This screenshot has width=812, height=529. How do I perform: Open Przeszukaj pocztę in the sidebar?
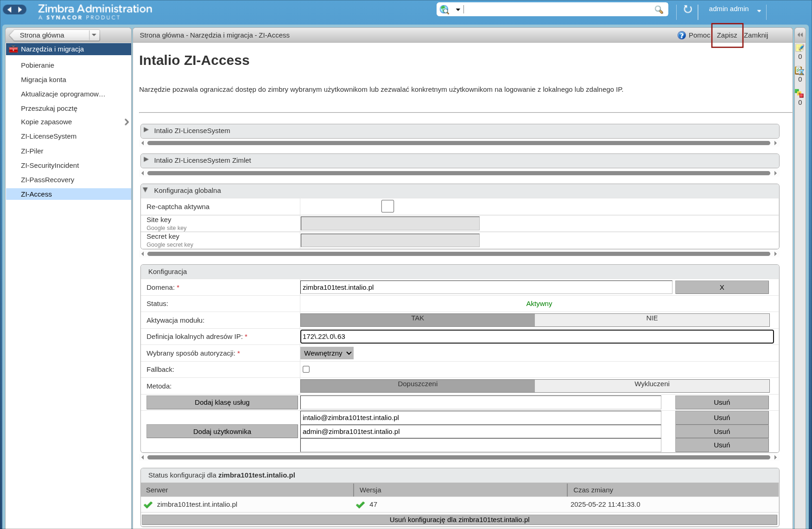pos(49,108)
